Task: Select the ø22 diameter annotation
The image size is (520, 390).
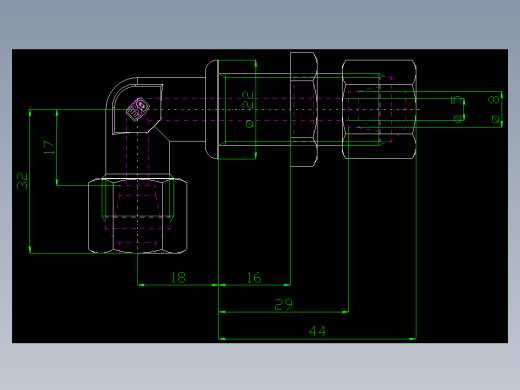Action: pos(248,110)
